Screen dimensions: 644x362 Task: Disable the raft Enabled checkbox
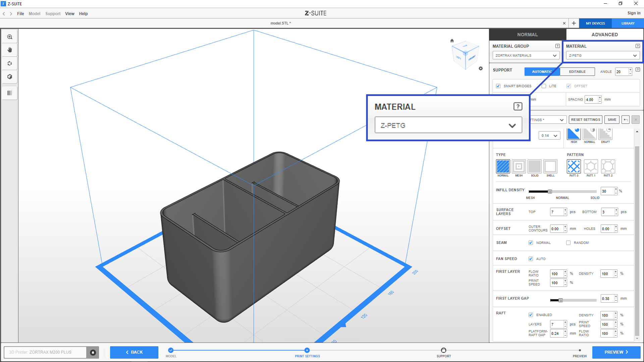(531, 315)
